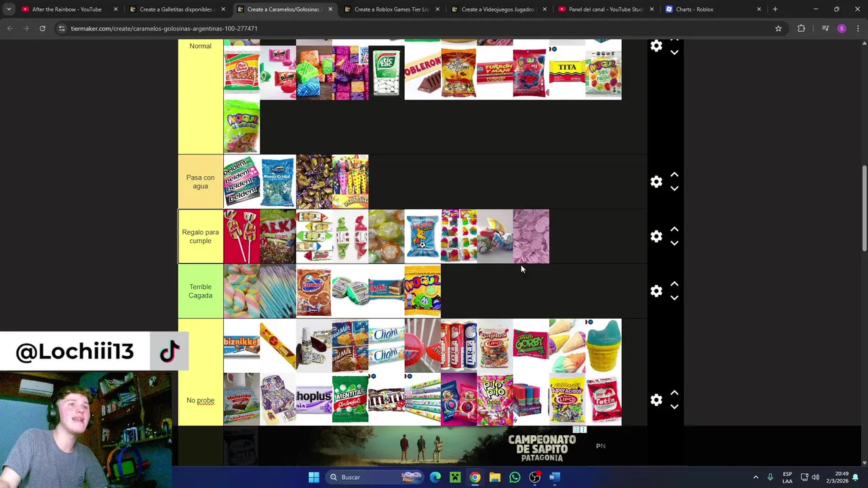Bookmark this page with the star icon

[x=778, y=28]
